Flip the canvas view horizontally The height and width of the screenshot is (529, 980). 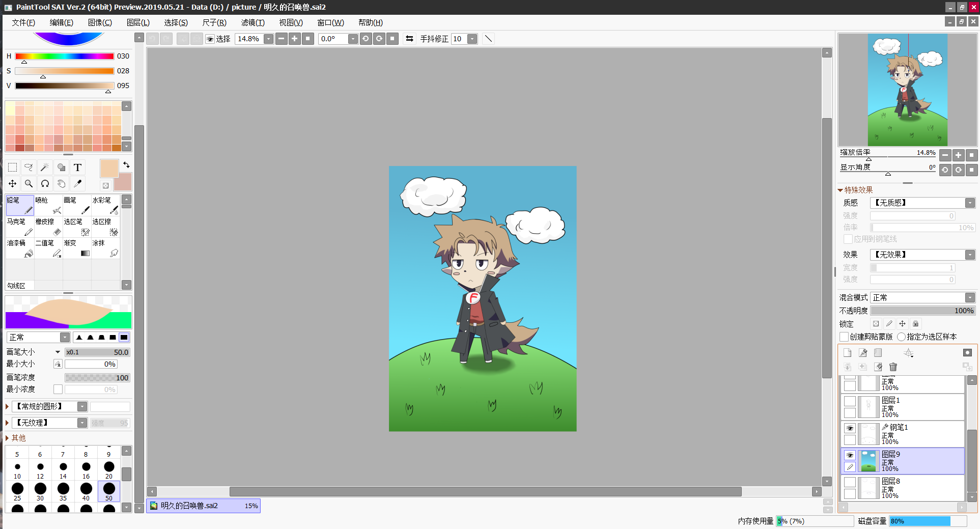409,39
